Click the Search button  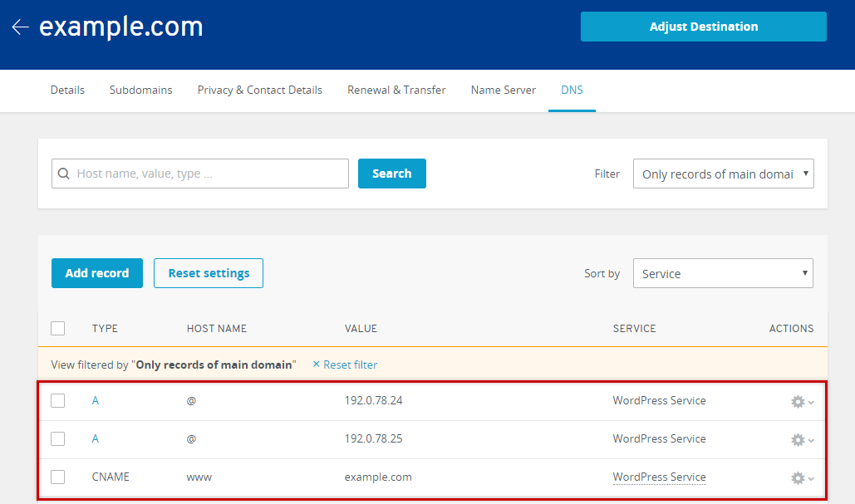coord(391,174)
